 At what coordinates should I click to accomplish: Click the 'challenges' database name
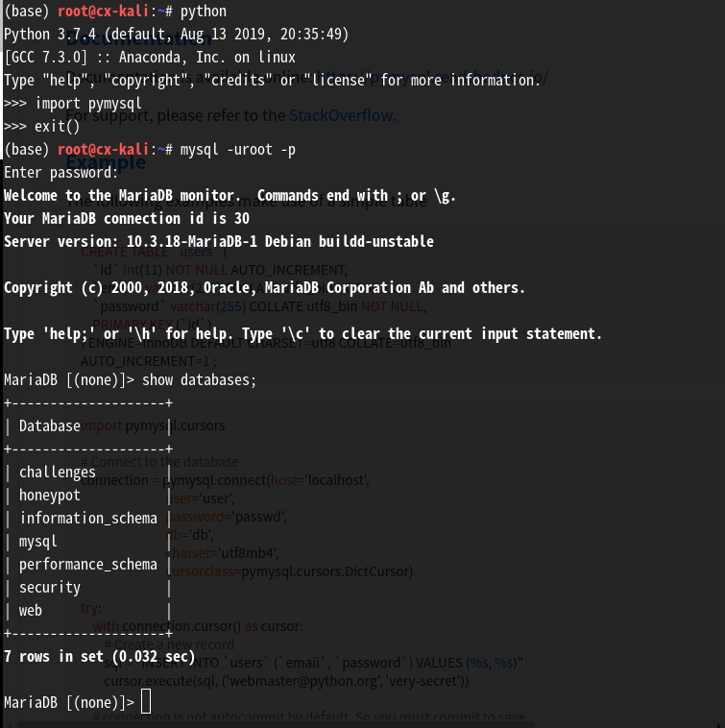point(57,472)
